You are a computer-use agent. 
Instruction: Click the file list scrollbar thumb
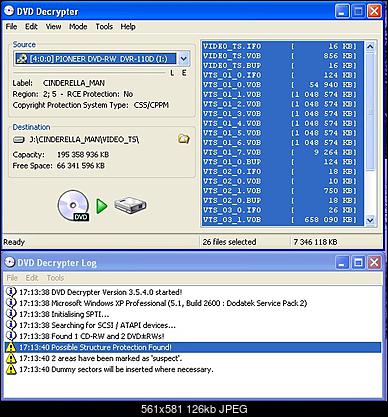point(370,112)
